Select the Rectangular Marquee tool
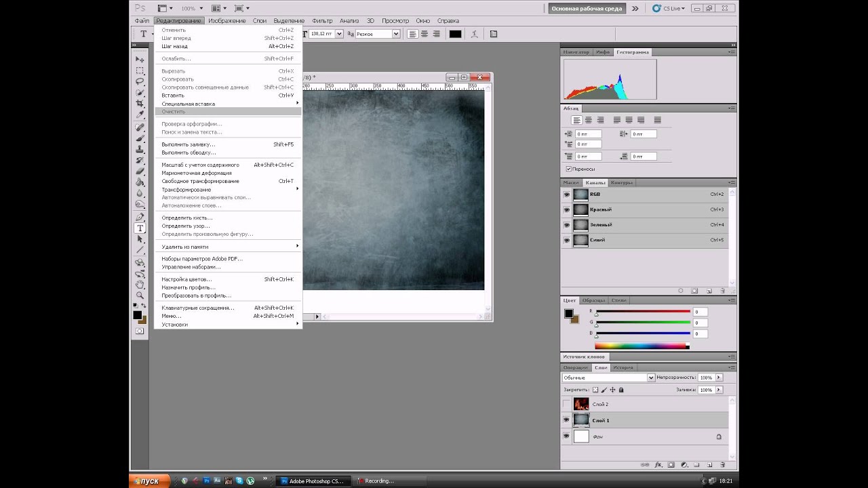This screenshot has height=488, width=868. (x=140, y=70)
